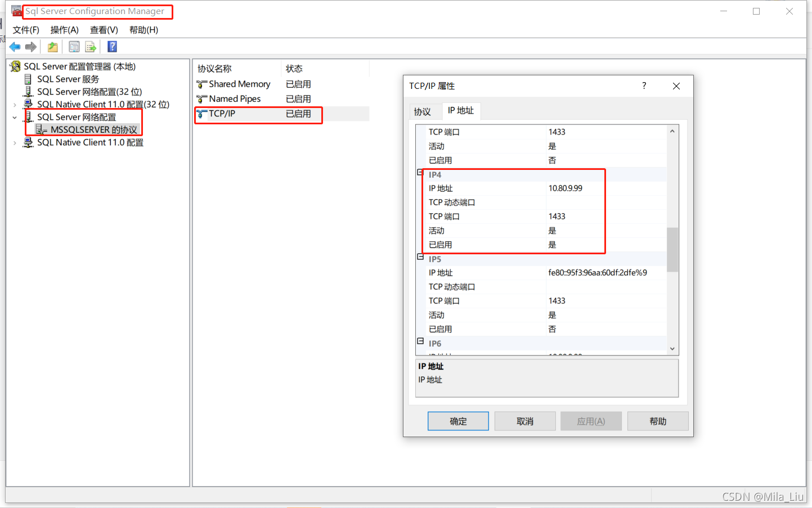Expand the SQL Native Client 11.0 配置 node
The height and width of the screenshot is (508, 812).
pyautogui.click(x=15, y=143)
